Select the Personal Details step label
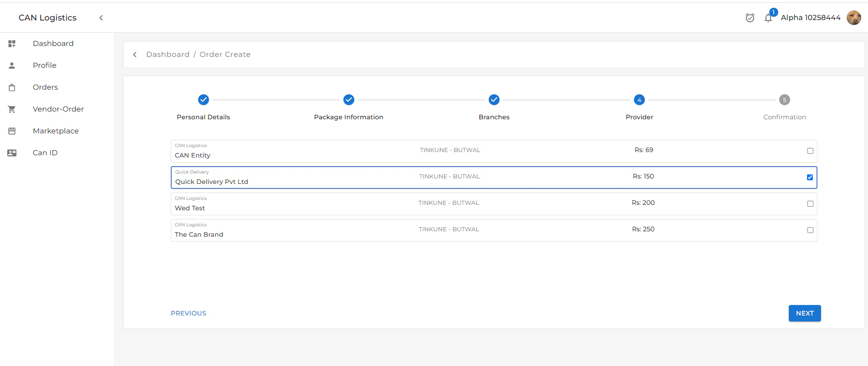Image resolution: width=868 pixels, height=366 pixels. pyautogui.click(x=204, y=117)
